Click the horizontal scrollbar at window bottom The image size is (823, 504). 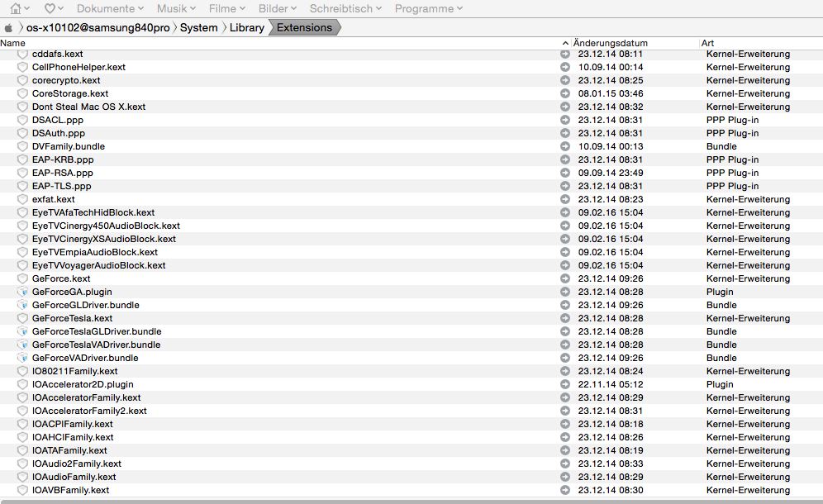(411, 502)
